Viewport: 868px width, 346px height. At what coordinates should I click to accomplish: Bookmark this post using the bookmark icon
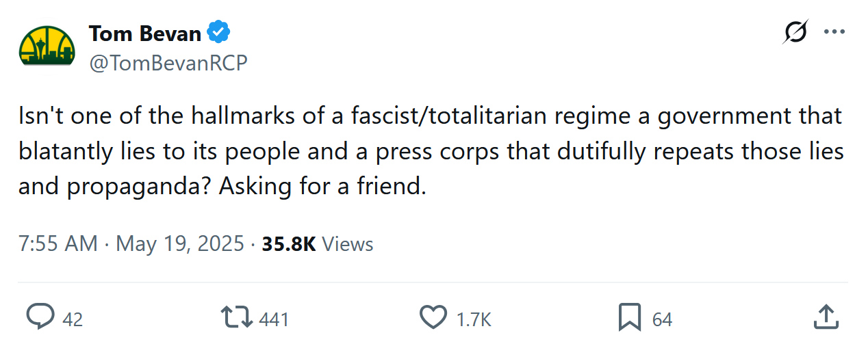click(x=629, y=318)
